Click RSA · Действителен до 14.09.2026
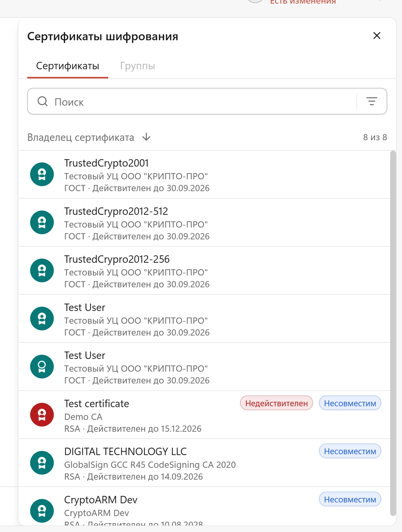This screenshot has height=532, width=402. [x=134, y=477]
